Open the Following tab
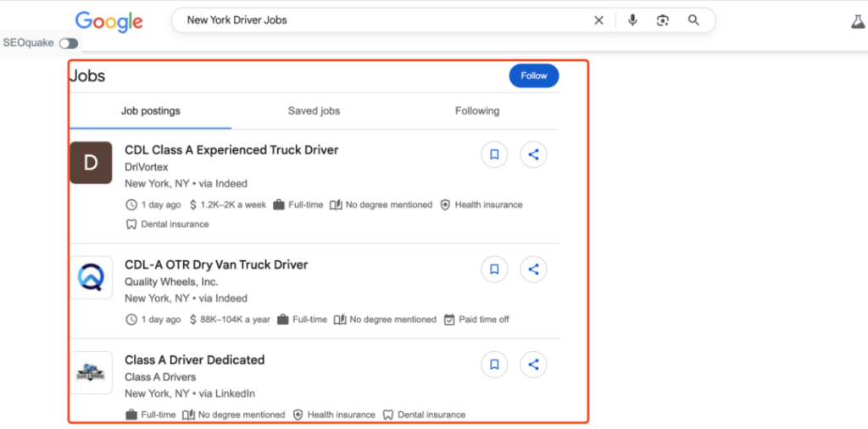Viewport: 868px width, 429px height. [477, 111]
